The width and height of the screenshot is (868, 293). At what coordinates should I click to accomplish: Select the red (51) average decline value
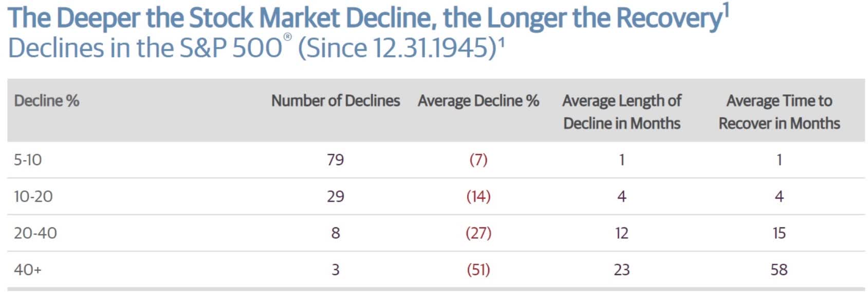click(478, 269)
